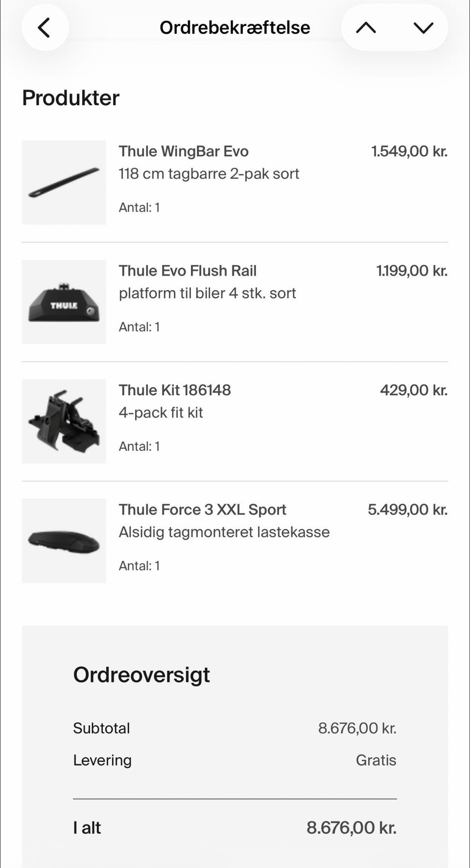470x868 pixels.
Task: Open Thule Force 3 XXL Sport title
Action: click(202, 510)
